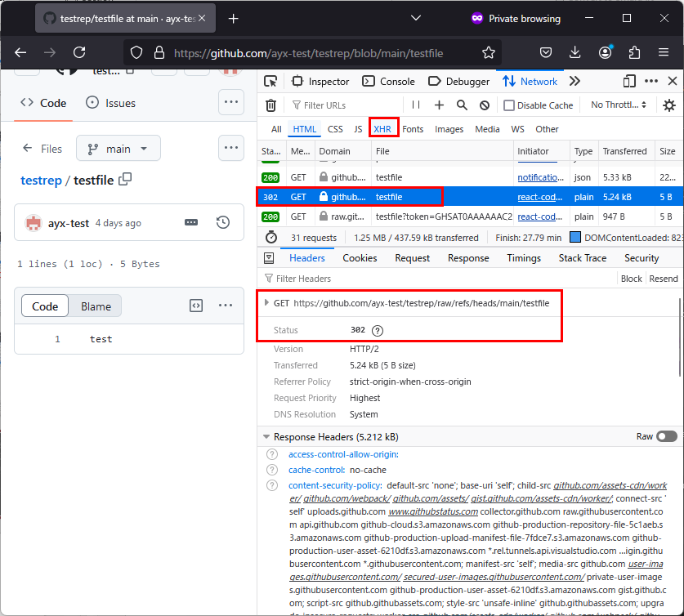Screen dimensions: 684x616
Task: Click the Filter URLs input field
Action: [x=345, y=105]
